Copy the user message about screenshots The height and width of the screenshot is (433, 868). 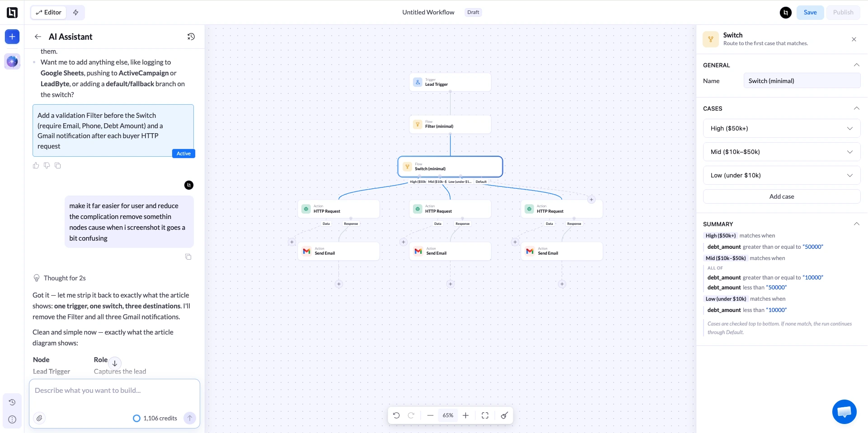pos(188,257)
